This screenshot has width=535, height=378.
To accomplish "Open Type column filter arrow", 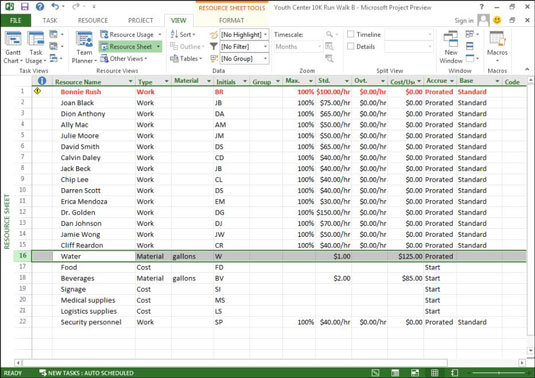I will coord(167,81).
